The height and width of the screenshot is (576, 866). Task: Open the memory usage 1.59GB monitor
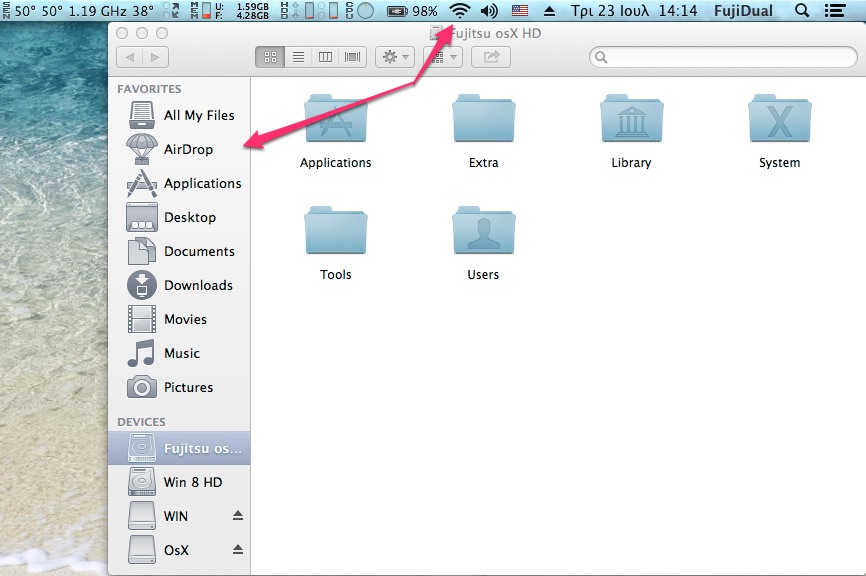pos(231,10)
